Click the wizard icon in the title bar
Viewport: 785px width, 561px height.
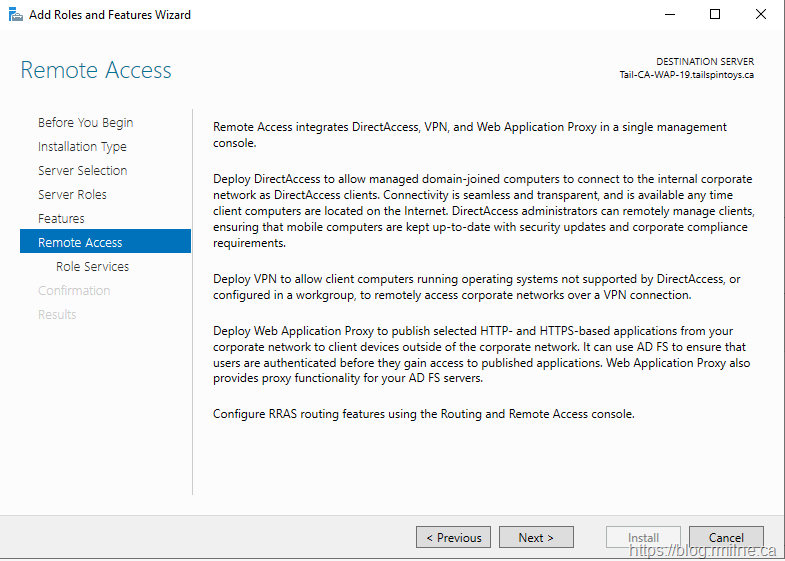point(15,15)
